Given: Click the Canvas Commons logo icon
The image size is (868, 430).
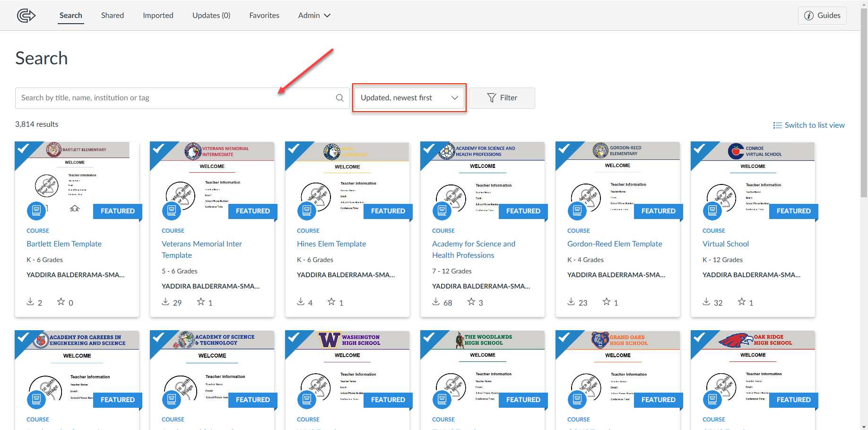Looking at the screenshot, I should click(26, 16).
